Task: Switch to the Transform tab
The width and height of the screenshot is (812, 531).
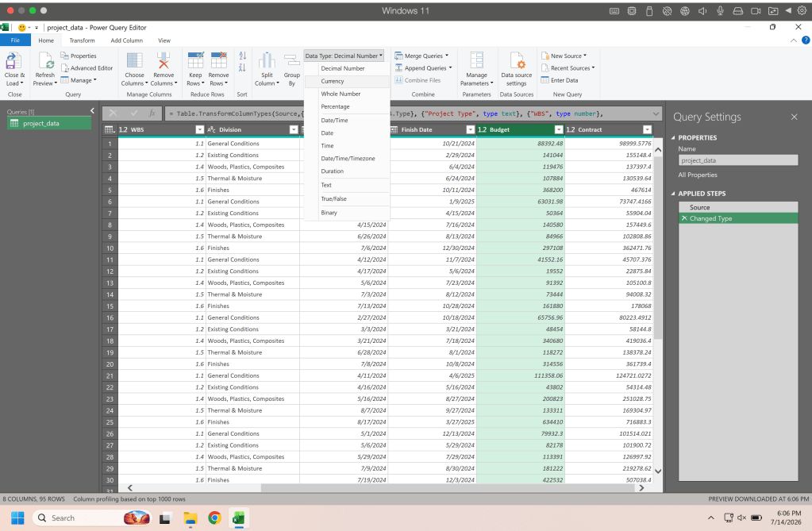Action: pos(82,40)
